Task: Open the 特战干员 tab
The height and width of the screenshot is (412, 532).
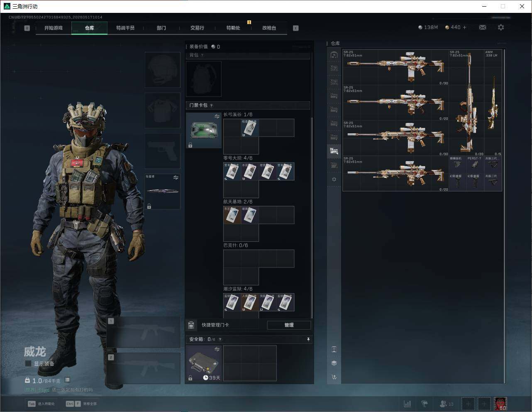Action: point(125,28)
